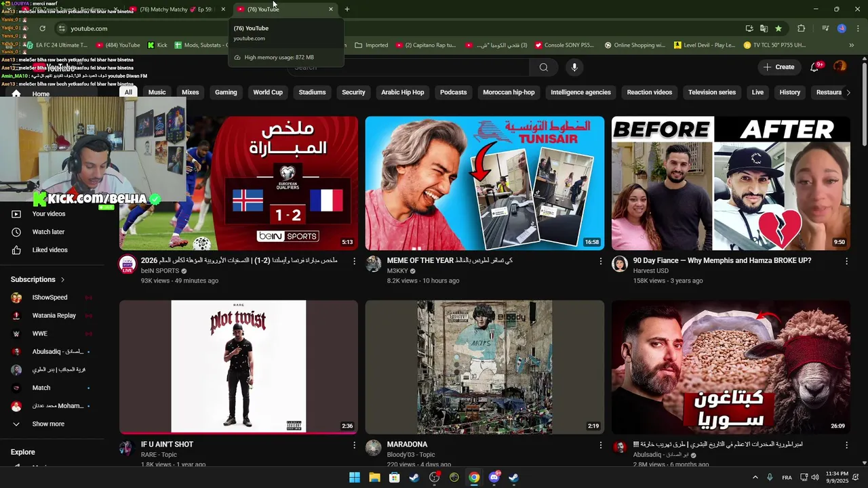Open YouTube notifications bell
The height and width of the screenshot is (488, 868).
(x=815, y=66)
